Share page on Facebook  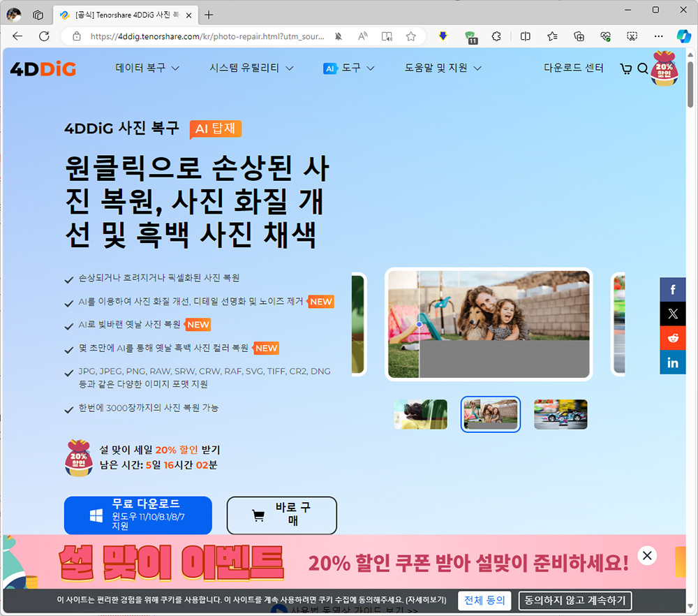[x=673, y=290]
